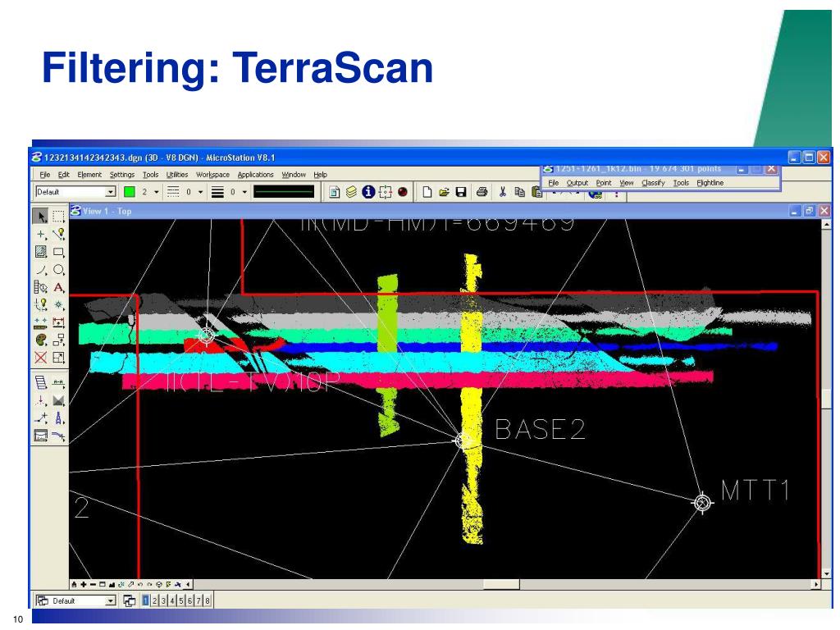Select the Place Active Cell tool
This screenshot has width=840, height=630.
pyautogui.click(x=58, y=305)
